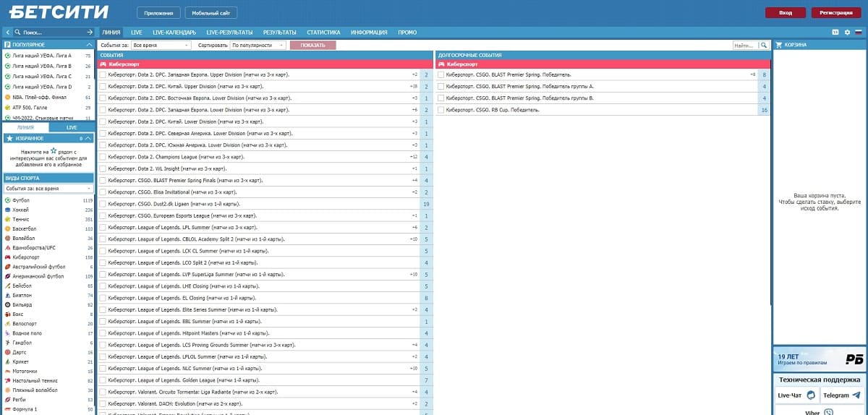The image size is (868, 415).
Task: Open the LIVE-РЕЗУЛЬТАТЫ tab
Action: (229, 33)
